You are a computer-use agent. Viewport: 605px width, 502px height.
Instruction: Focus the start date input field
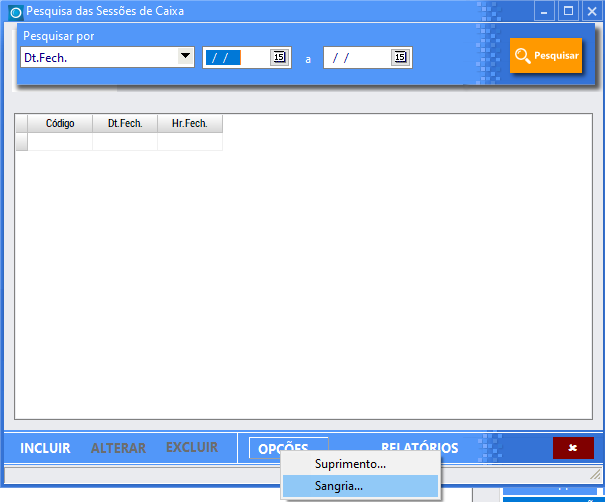(236, 57)
